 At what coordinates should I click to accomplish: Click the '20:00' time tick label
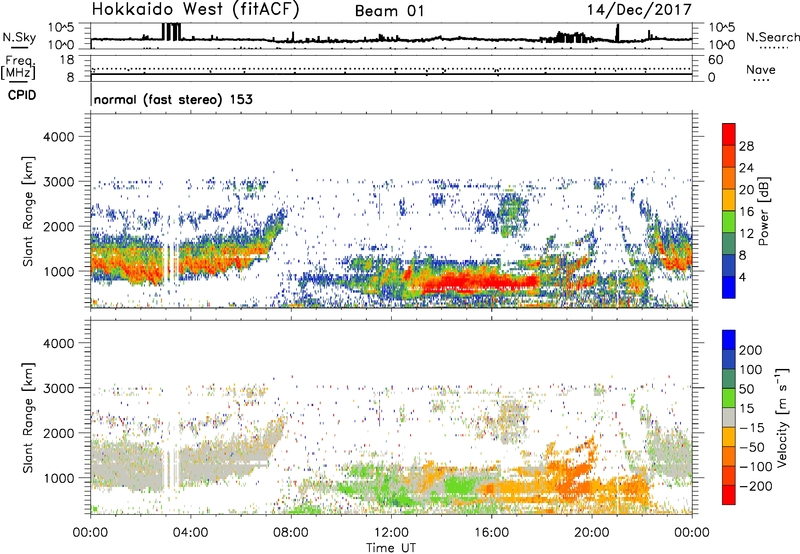tap(592, 533)
